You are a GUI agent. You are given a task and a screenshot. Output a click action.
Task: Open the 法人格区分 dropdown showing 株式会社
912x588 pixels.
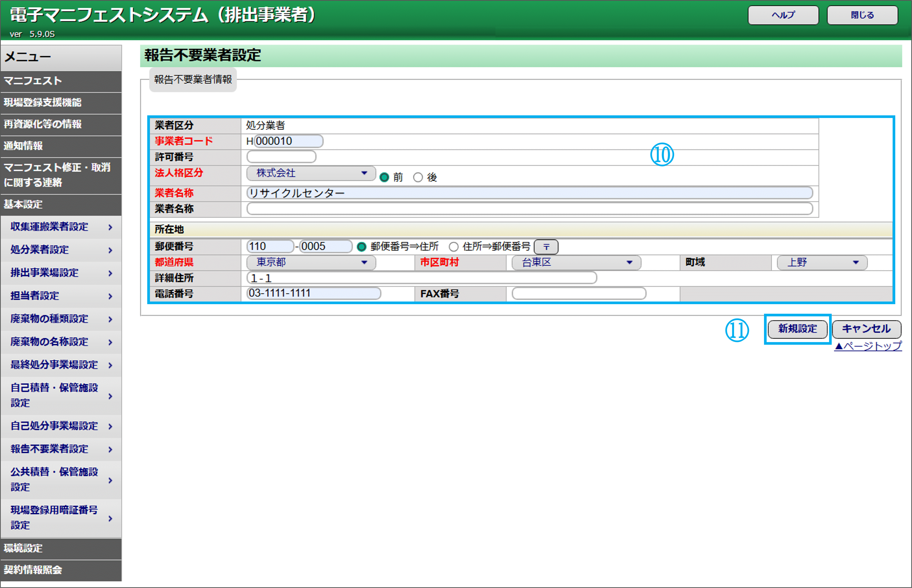311,173
